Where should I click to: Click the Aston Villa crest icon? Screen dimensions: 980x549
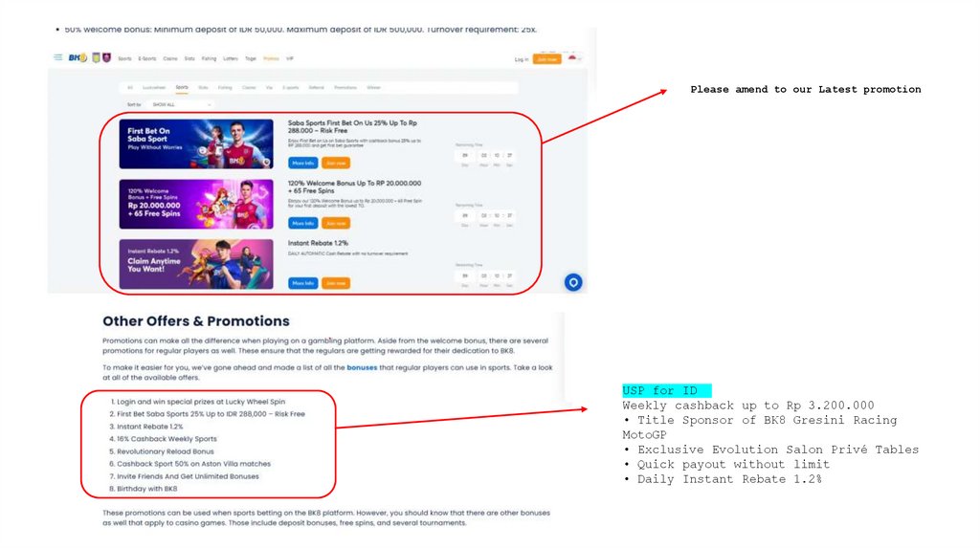tap(97, 57)
